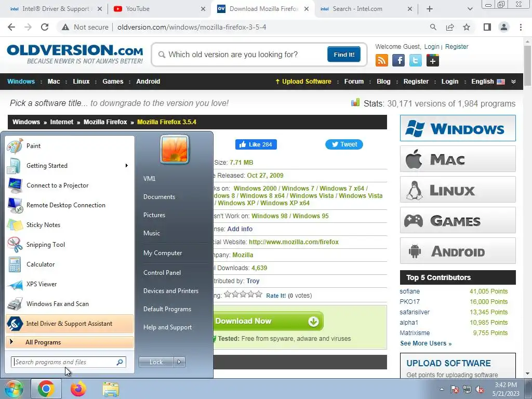Image resolution: width=532 pixels, height=399 pixels.
Task: Click the Lock button
Action: click(156, 362)
